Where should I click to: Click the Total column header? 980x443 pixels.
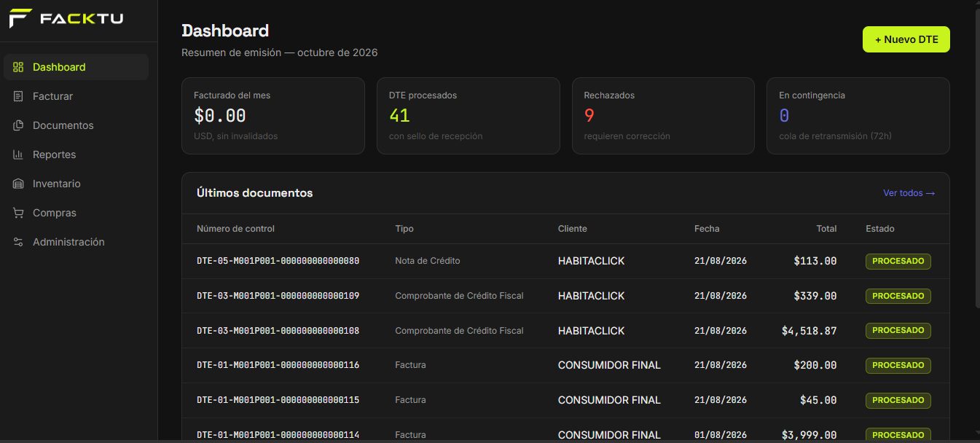826,229
